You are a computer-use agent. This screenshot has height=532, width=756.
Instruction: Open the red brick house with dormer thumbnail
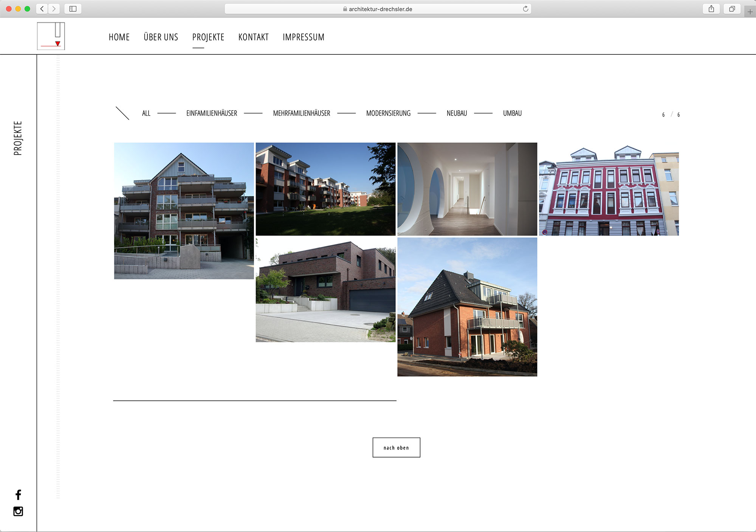pyautogui.click(x=467, y=307)
